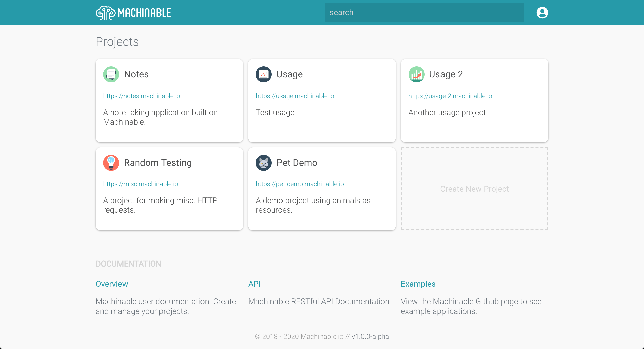Open the user account profile icon
644x349 pixels.
click(542, 13)
